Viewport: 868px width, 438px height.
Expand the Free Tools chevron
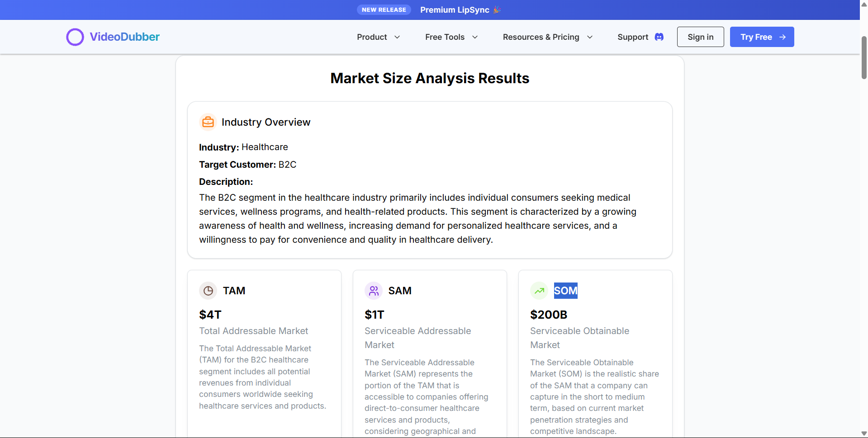click(475, 37)
